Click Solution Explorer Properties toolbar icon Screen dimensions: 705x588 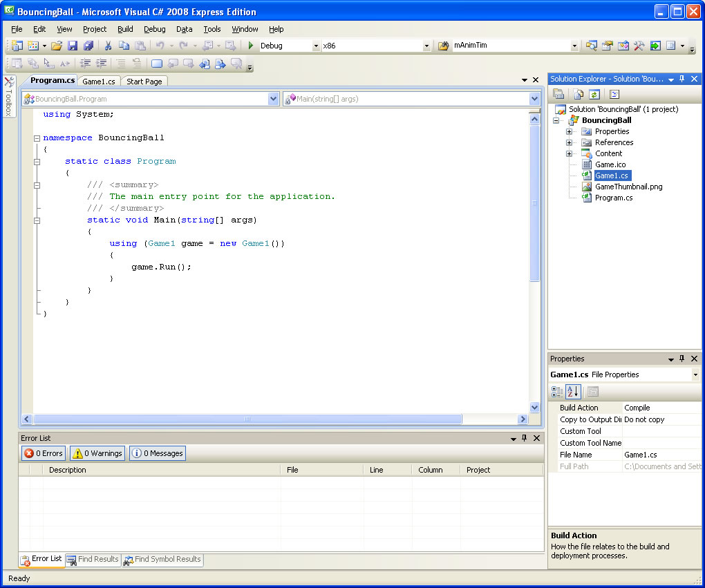pyautogui.click(x=558, y=94)
